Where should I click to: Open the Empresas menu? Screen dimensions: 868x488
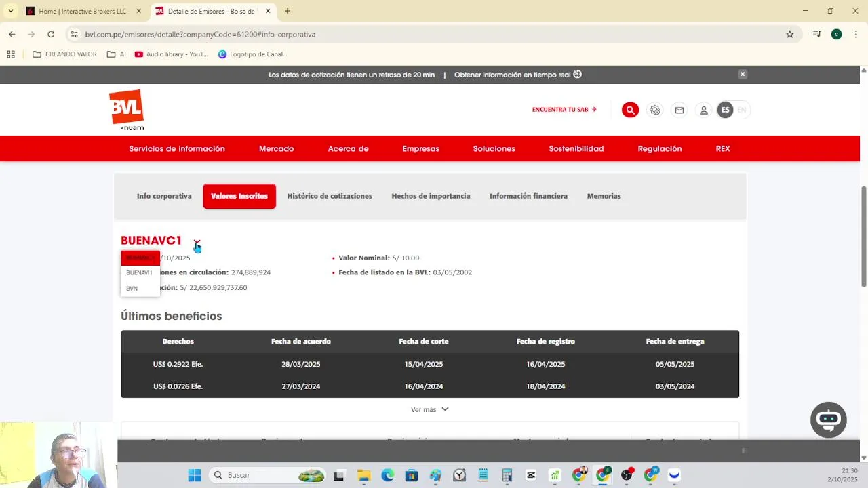pyautogui.click(x=420, y=148)
